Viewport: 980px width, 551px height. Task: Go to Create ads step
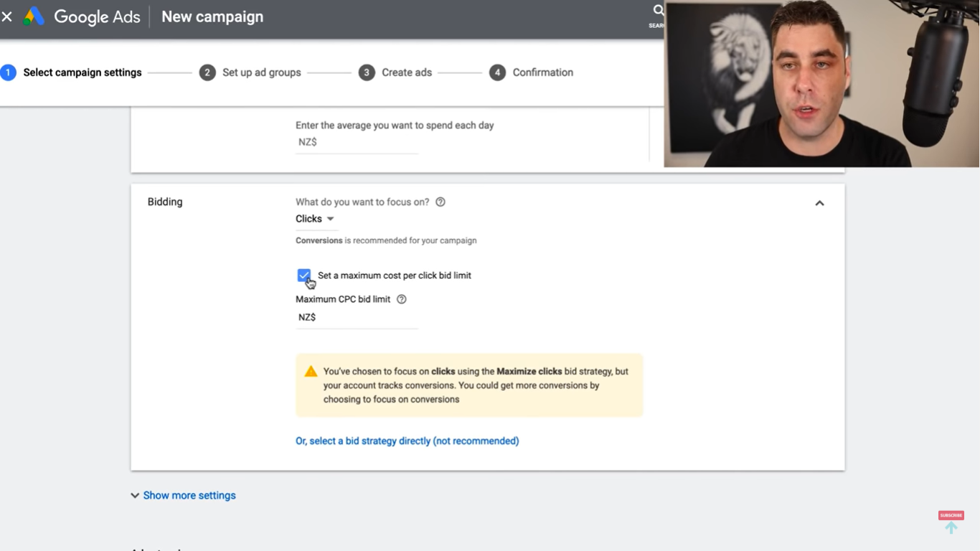[x=406, y=72]
